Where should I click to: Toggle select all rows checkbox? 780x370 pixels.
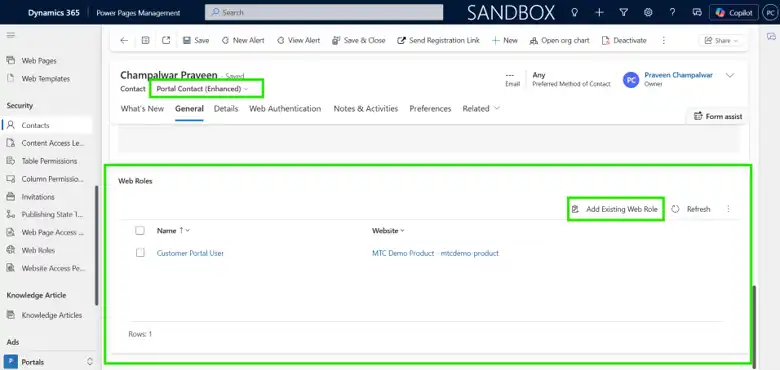[x=140, y=231]
